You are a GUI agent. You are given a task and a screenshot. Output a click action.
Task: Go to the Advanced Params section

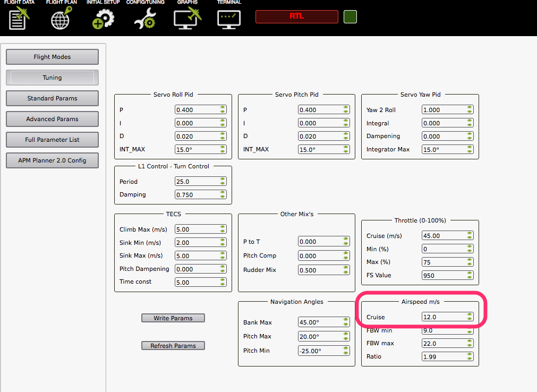52,119
